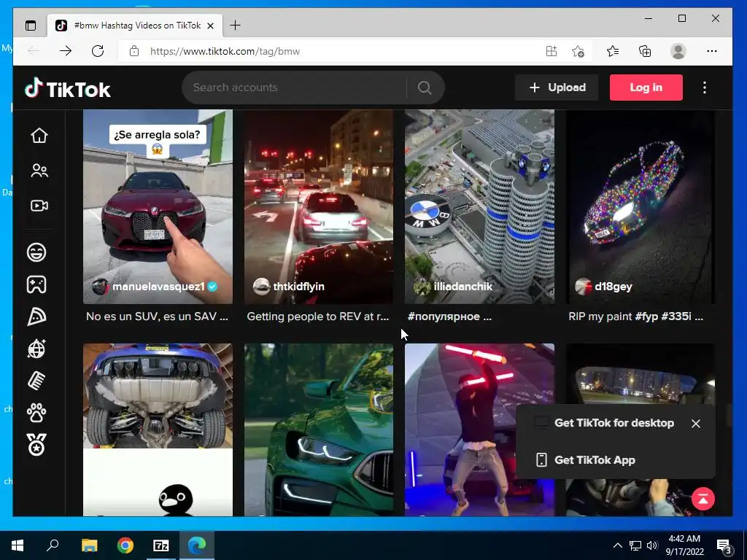This screenshot has width=747, height=560.
Task: Click the search magnifier icon
Action: 425,87
